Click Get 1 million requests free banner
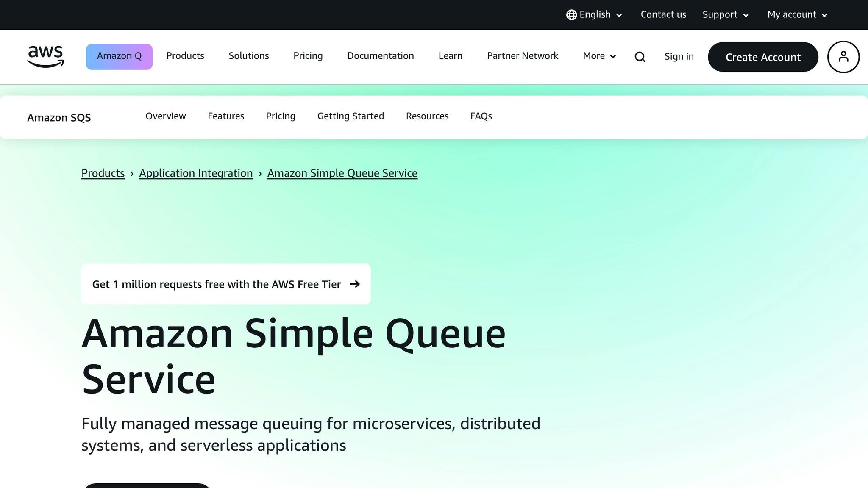Viewport: 868px width, 488px height. (x=226, y=284)
